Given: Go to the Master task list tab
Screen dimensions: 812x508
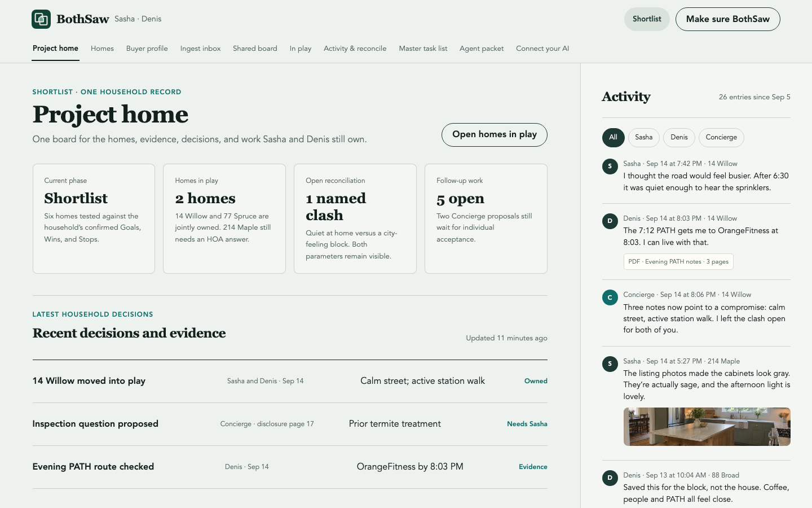Looking at the screenshot, I should click(x=423, y=49).
